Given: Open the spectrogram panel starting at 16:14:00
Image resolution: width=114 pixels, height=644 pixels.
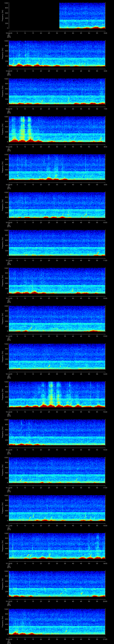Looking at the screenshot, I should coord(57,394).
